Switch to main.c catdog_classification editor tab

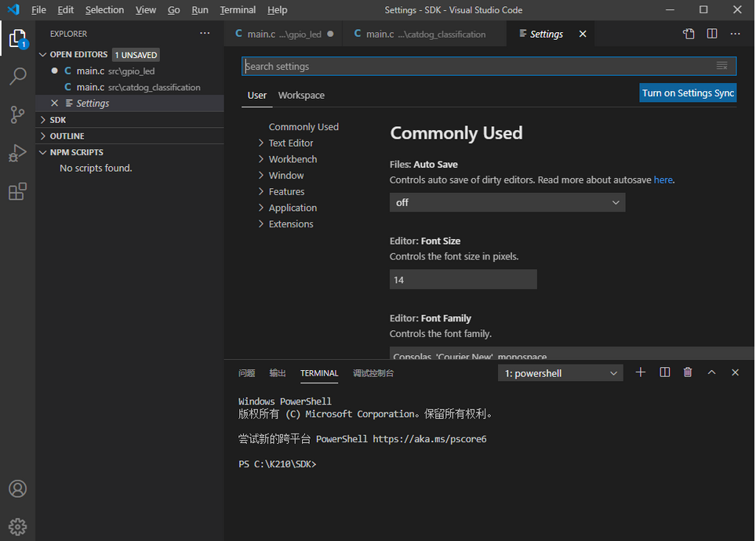point(424,34)
